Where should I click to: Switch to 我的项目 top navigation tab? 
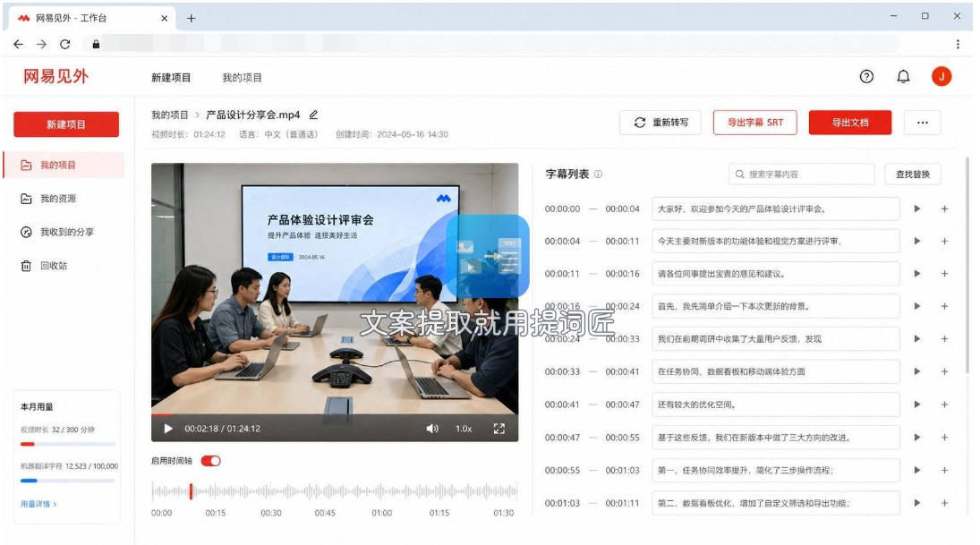click(242, 78)
